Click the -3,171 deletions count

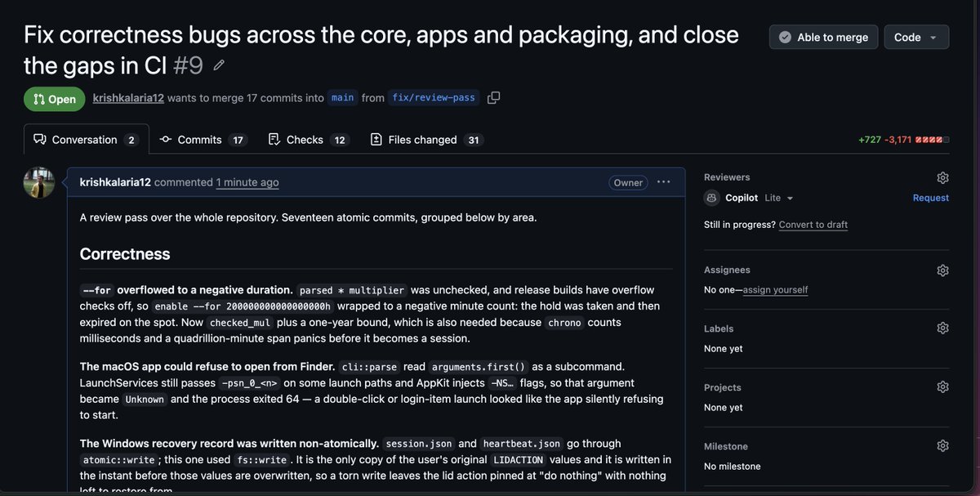[x=898, y=140]
